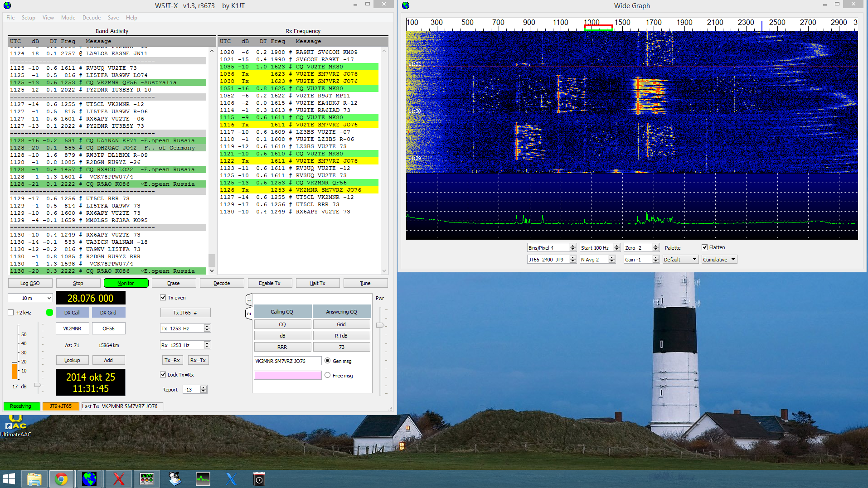Adjust JT65 2400 JT9 spinner

coord(573,260)
